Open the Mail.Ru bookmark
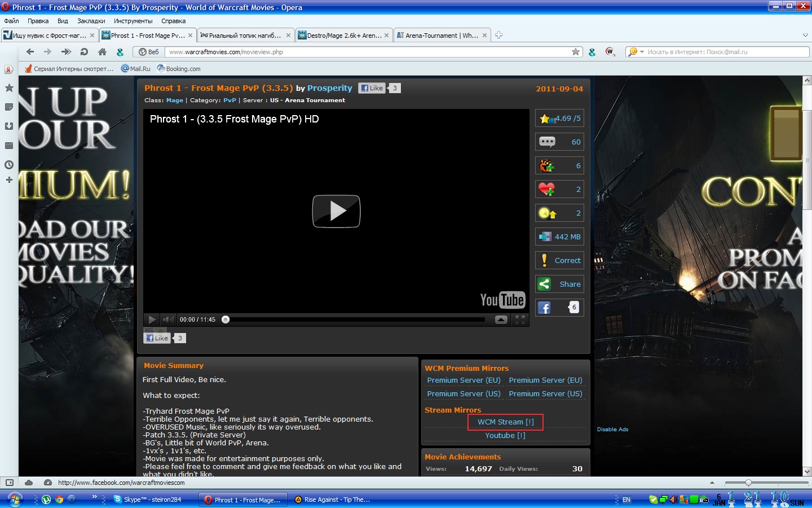The width and height of the screenshot is (812, 508). click(136, 69)
